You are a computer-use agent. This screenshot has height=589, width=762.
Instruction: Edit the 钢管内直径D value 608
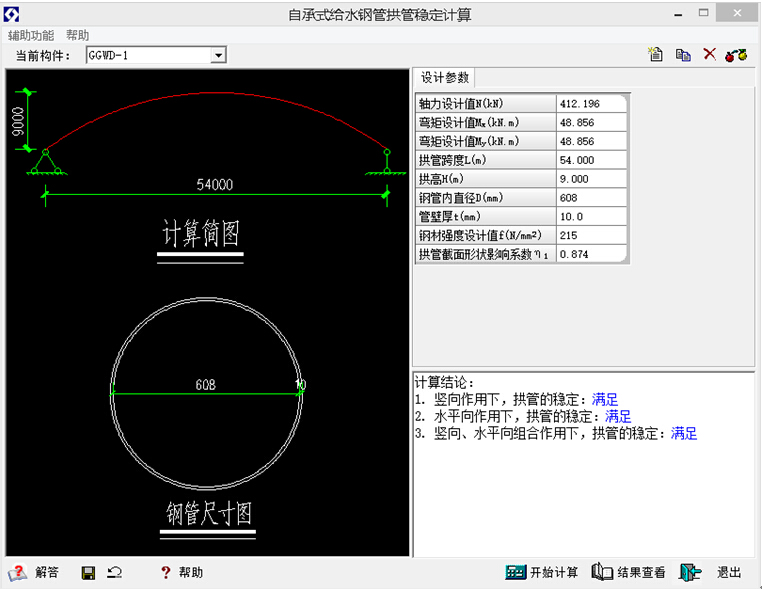click(x=591, y=198)
